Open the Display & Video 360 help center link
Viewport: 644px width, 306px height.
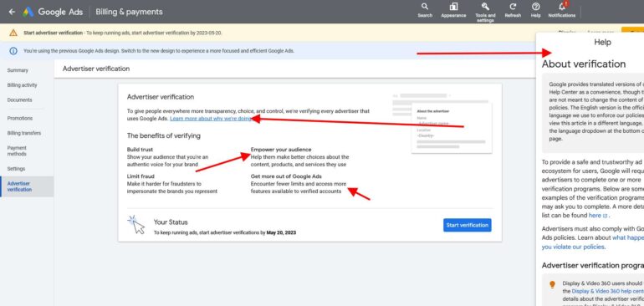(608, 291)
